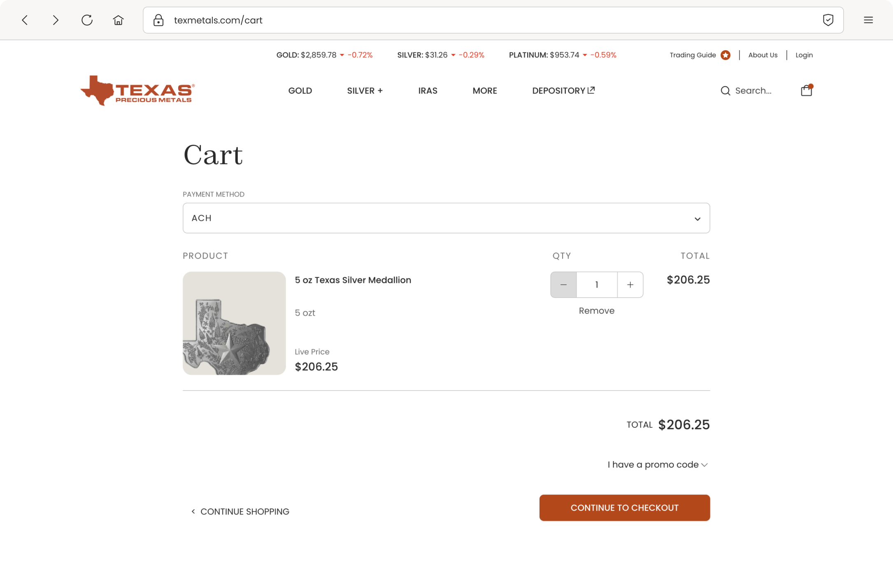Expand the promo code section
The width and height of the screenshot is (893, 588).
[x=658, y=465]
